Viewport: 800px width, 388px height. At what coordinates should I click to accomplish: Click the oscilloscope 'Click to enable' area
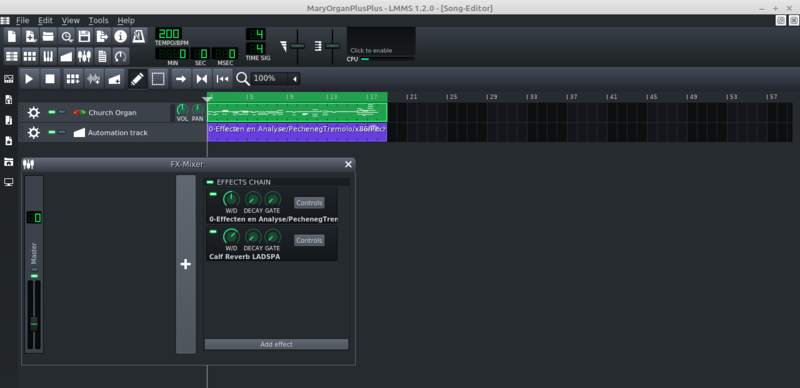click(381, 41)
